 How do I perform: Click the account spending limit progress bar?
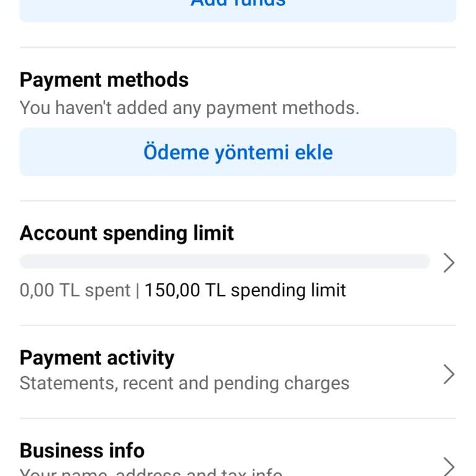click(224, 262)
